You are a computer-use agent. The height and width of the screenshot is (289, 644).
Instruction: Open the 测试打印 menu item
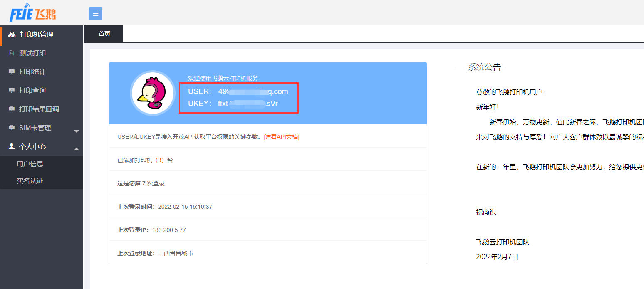pos(42,53)
